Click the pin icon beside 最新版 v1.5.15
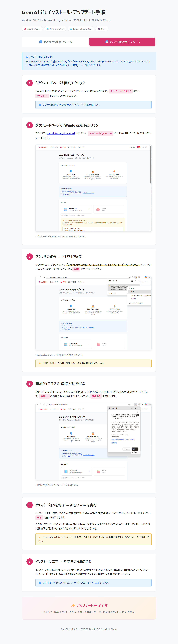Viewport: 178px width, 644px height. coord(25,29)
